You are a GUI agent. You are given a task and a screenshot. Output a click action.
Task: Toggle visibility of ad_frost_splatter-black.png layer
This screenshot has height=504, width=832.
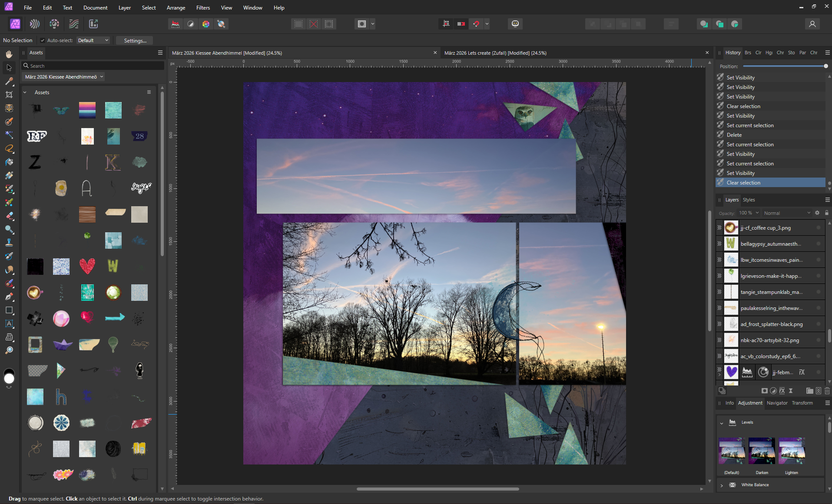(819, 324)
